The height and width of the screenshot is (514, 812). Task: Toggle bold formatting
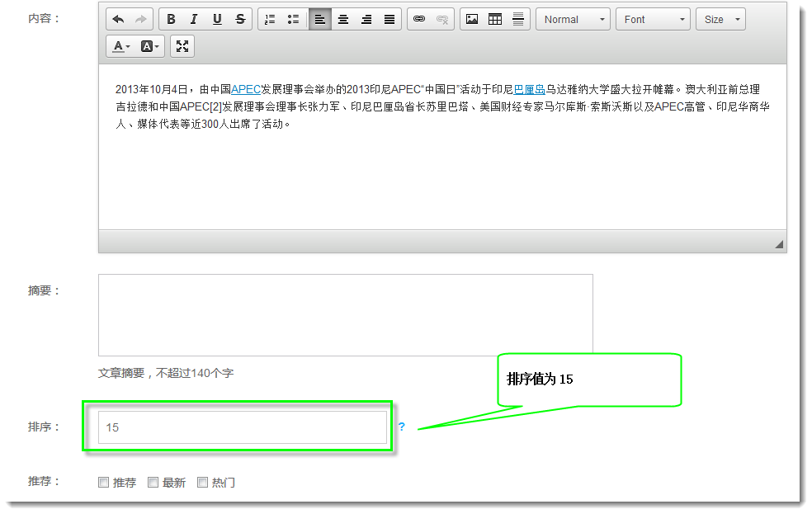point(171,20)
